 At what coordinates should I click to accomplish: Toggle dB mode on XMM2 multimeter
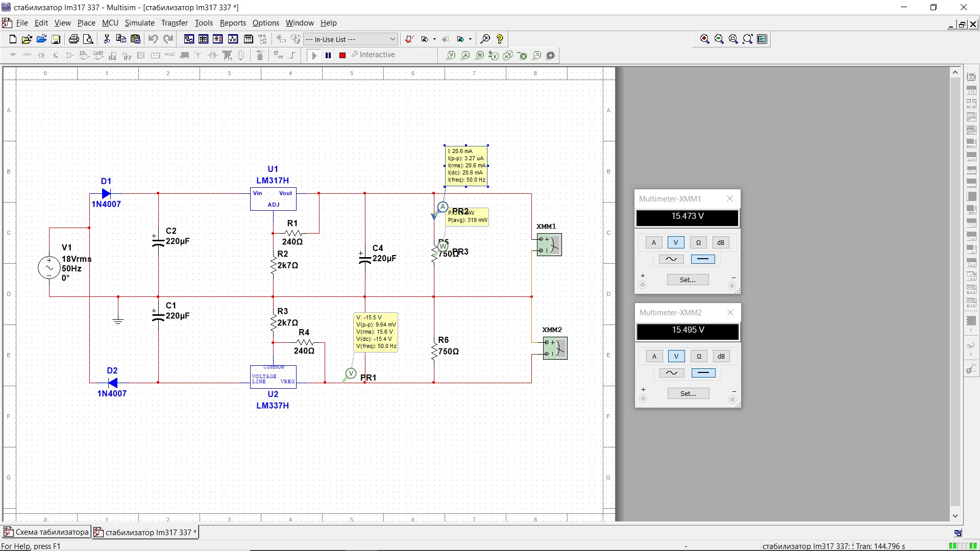pyautogui.click(x=721, y=357)
